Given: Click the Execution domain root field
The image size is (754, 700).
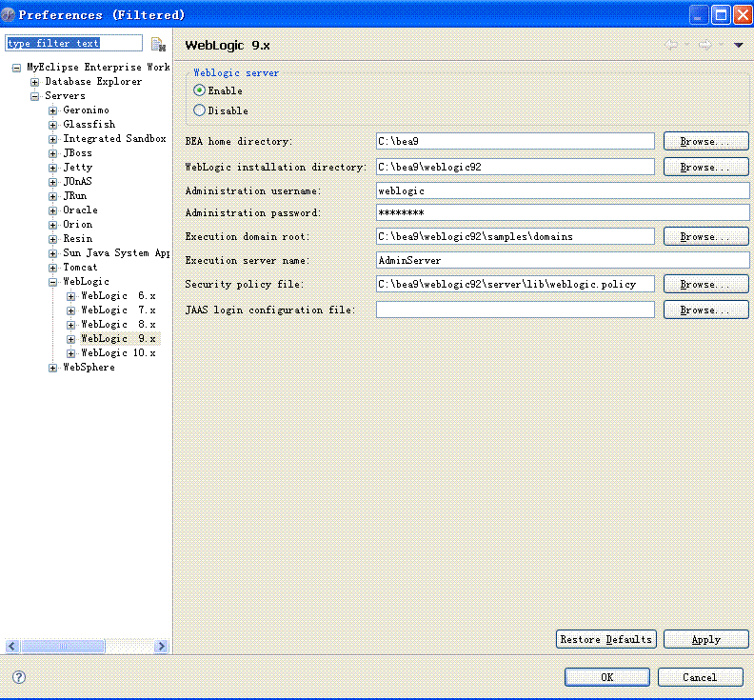Looking at the screenshot, I should 515,236.
